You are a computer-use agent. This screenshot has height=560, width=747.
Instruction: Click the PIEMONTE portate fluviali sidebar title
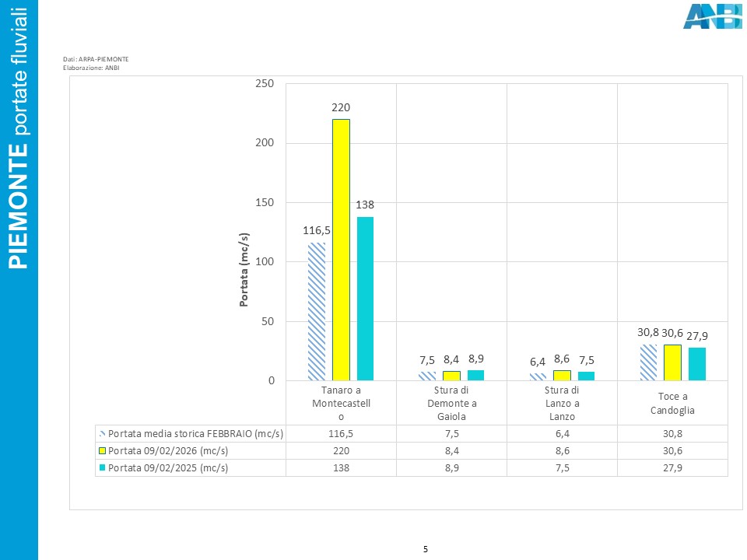point(18,138)
